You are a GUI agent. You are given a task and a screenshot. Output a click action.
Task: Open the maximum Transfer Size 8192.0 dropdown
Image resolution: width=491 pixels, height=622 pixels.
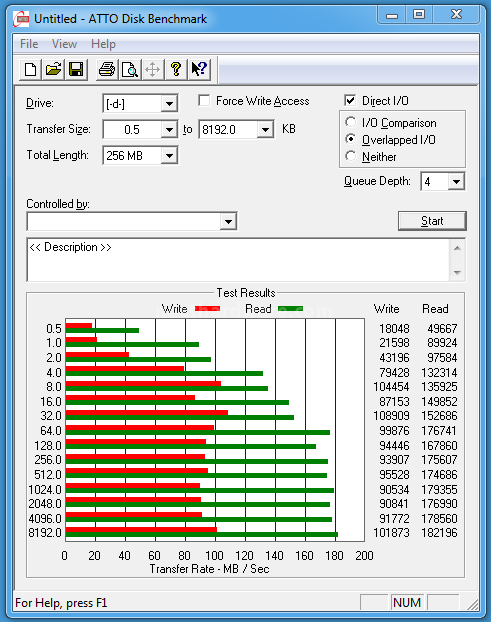(x=265, y=130)
